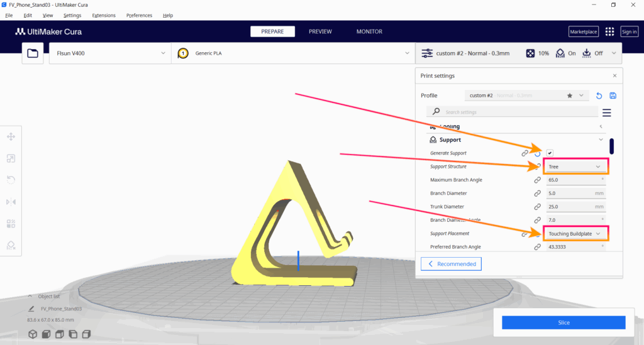The width and height of the screenshot is (644, 345).
Task: Edit the Preferred Branch Angle value 43.3333
Action: pos(576,247)
